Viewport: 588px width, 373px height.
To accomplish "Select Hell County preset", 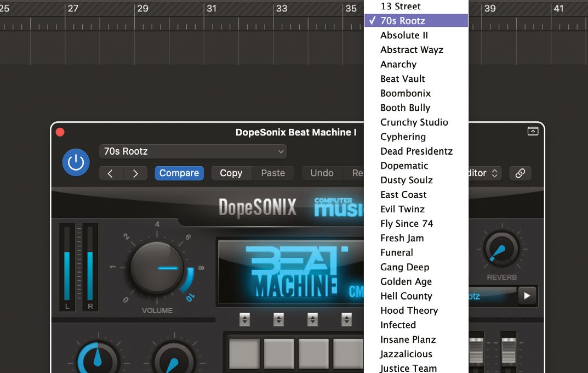I will pos(416,296).
